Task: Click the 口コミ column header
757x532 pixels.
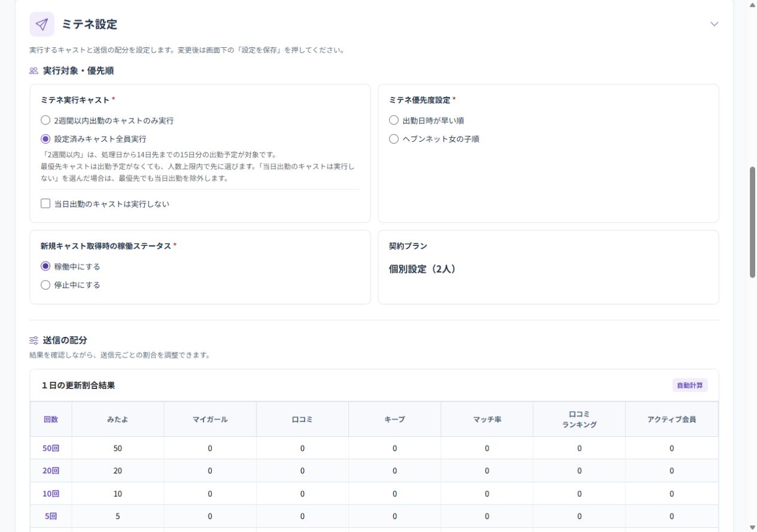Action: pyautogui.click(x=302, y=419)
